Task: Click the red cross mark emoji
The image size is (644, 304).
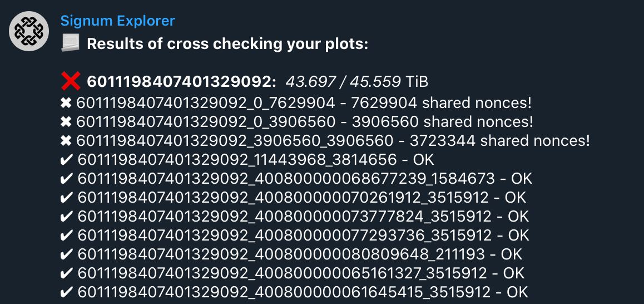Action: coord(71,82)
